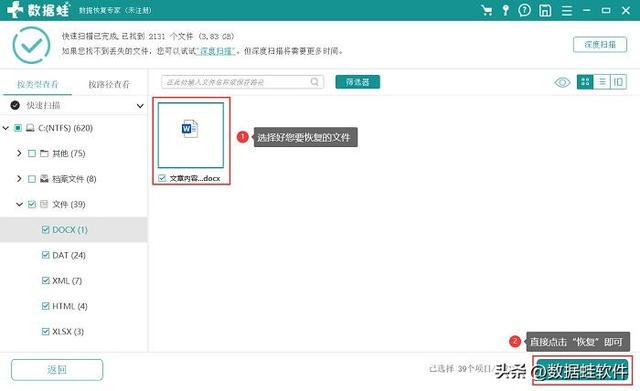Screen dimensions: 640x391
Task: Switch to thumbnail grid view
Action: coord(585,82)
